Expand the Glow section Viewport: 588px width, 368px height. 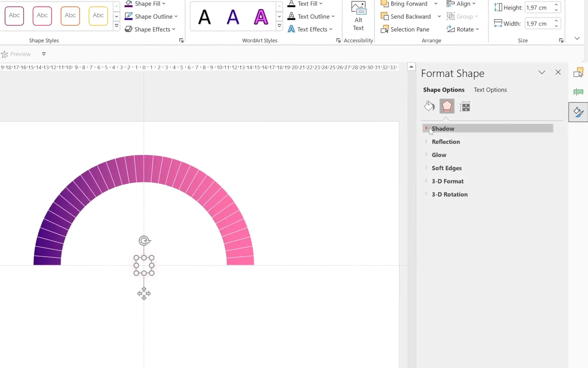439,155
